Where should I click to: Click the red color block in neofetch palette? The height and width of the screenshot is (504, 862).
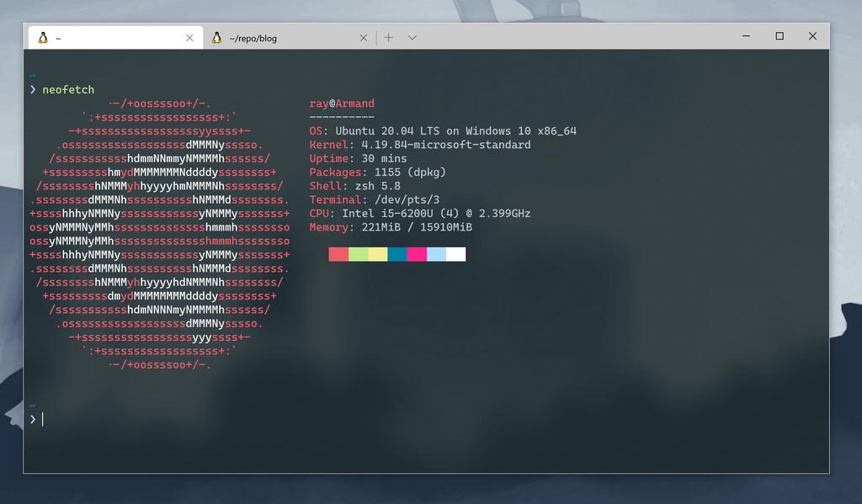(338, 254)
